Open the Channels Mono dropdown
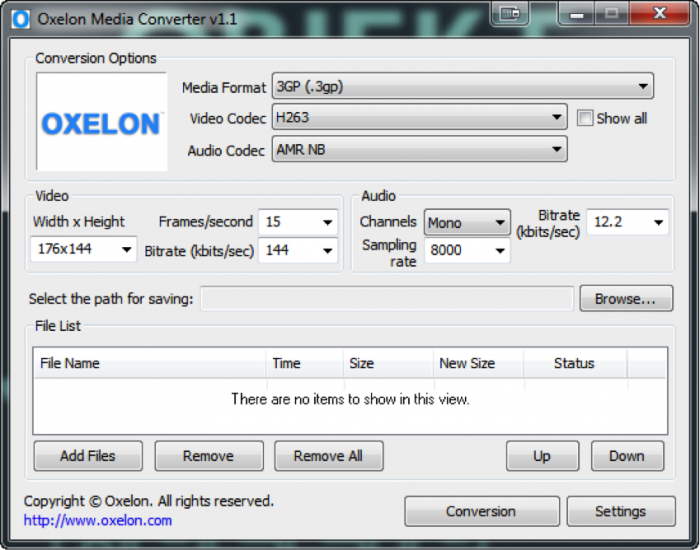Screen dimensions: 700x550 467,222
